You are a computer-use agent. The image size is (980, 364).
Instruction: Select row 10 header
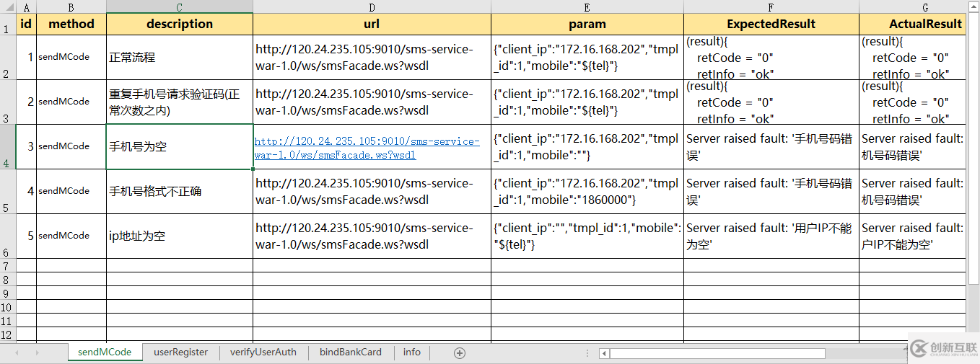(x=8, y=307)
